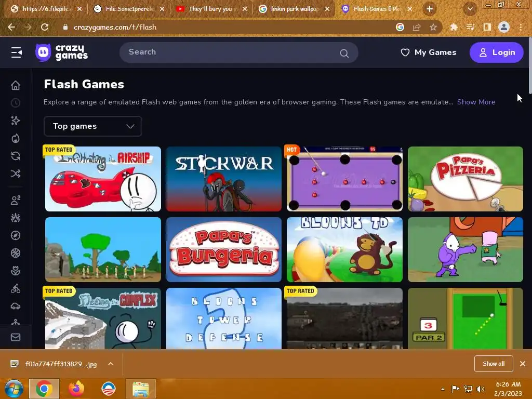Open the Basketball category icon

[x=16, y=253]
